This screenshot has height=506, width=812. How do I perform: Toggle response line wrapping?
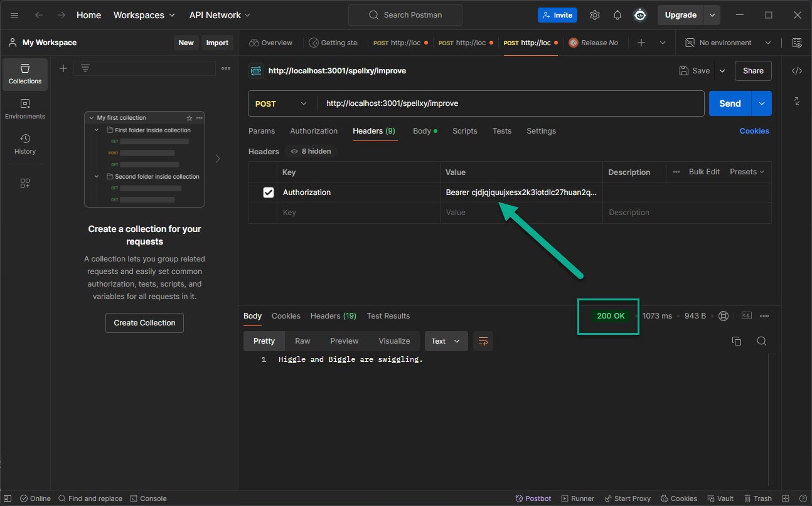click(x=483, y=341)
